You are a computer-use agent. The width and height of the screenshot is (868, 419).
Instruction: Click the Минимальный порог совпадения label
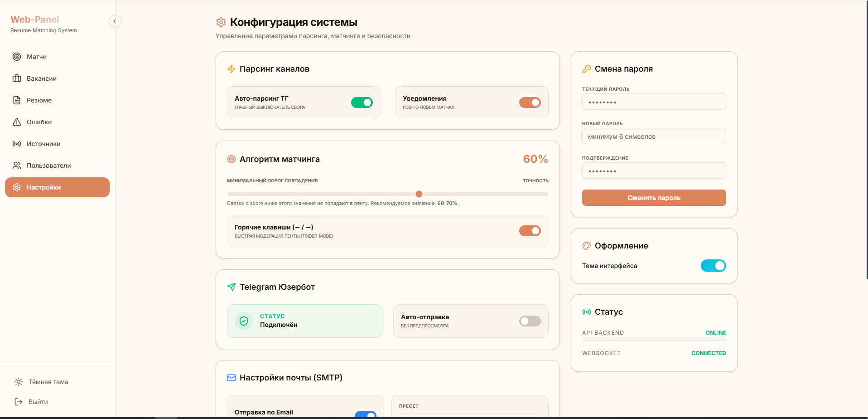tap(272, 180)
